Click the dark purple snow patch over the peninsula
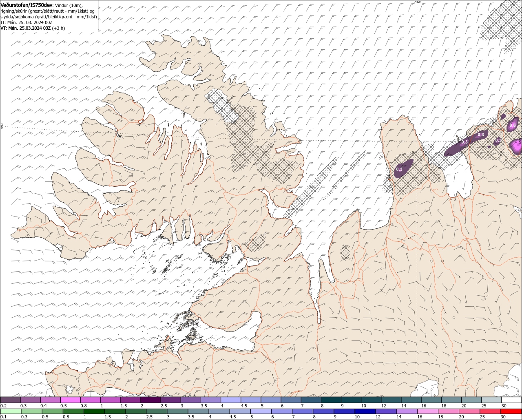 [x=403, y=168]
